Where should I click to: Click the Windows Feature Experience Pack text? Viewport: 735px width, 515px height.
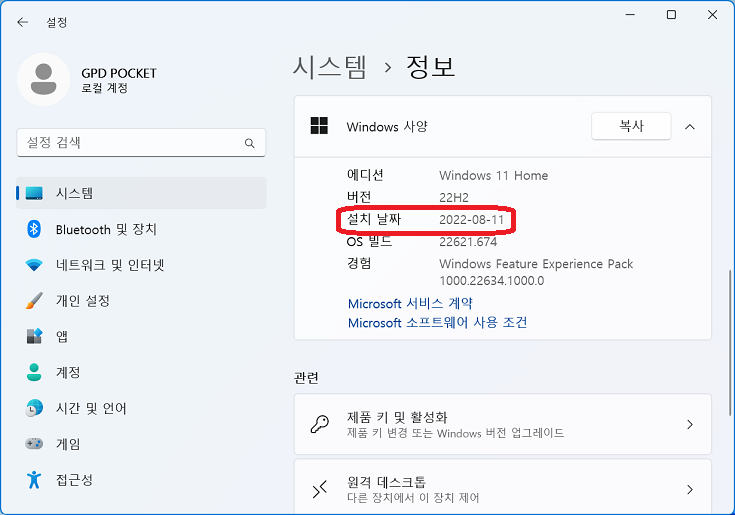point(536,264)
